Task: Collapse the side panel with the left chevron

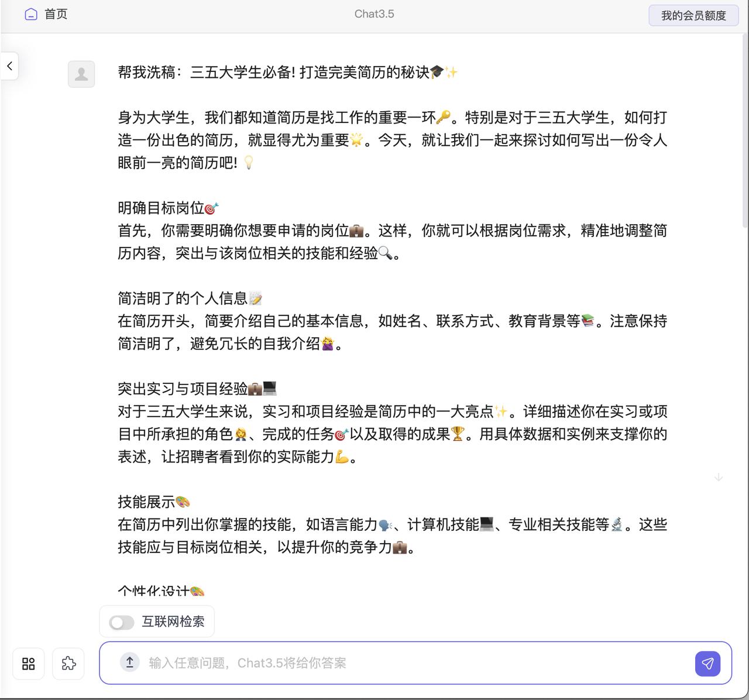Action: point(9,66)
